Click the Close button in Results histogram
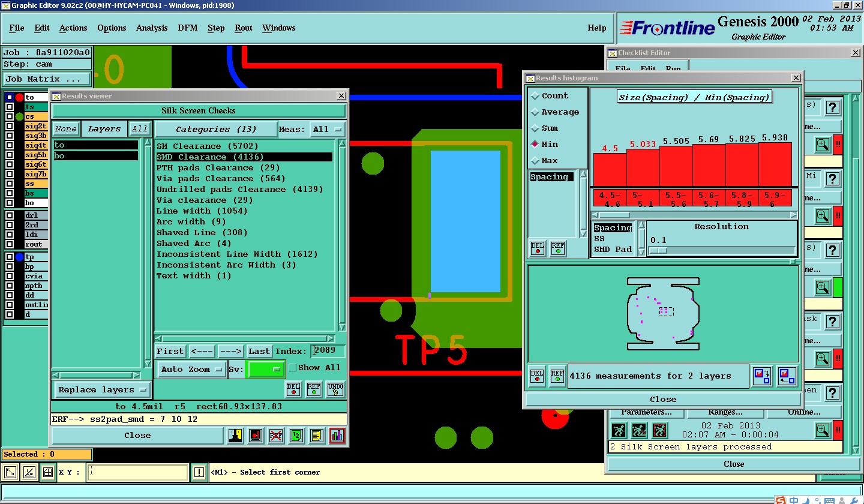 tap(663, 400)
